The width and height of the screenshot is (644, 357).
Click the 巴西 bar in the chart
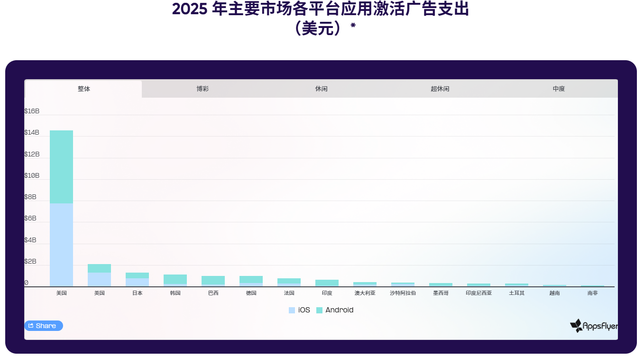coord(213,280)
